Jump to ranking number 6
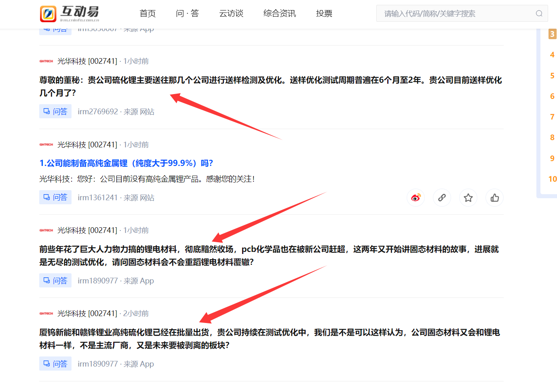The image size is (557, 392). [x=552, y=96]
